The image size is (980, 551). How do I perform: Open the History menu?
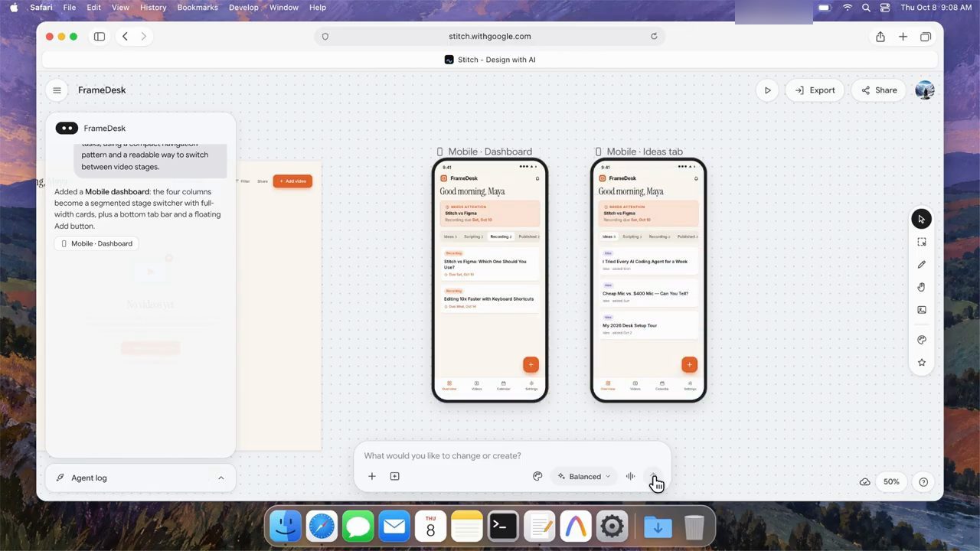153,8
